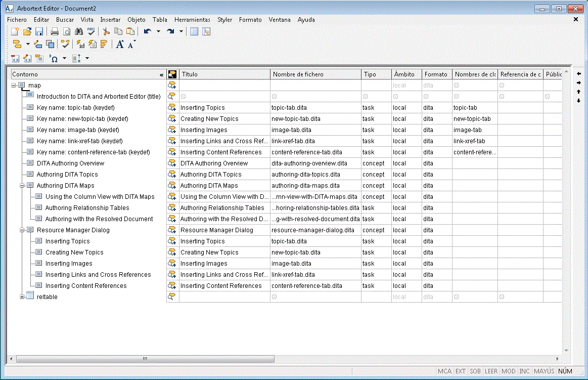Viewport: 588px width, 380px height.
Task: Collapse the map root node
Action: click(14, 86)
